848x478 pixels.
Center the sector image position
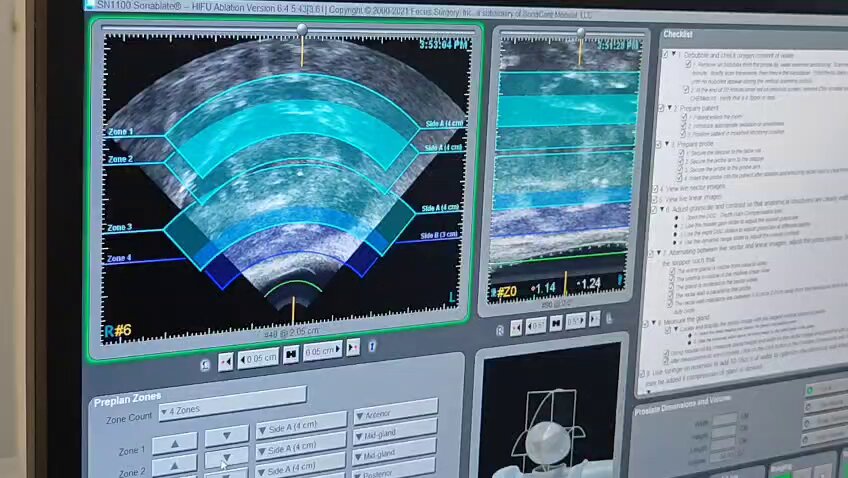point(290,354)
